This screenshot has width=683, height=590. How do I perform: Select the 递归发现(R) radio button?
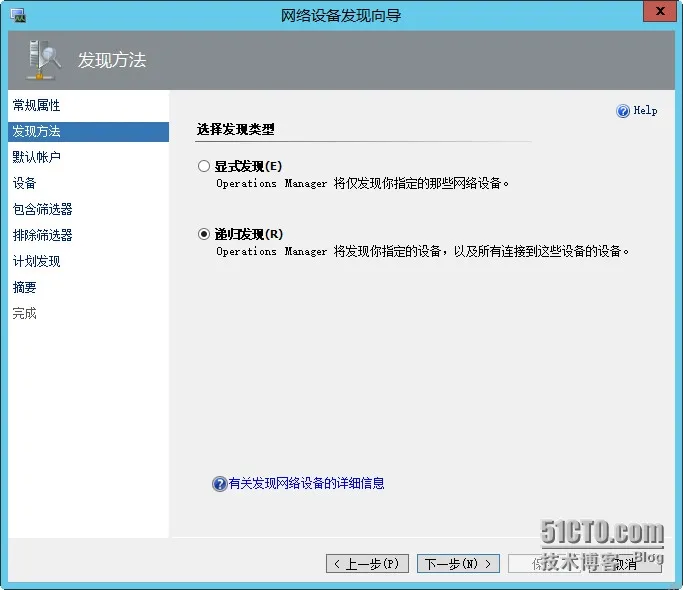pyautogui.click(x=204, y=234)
